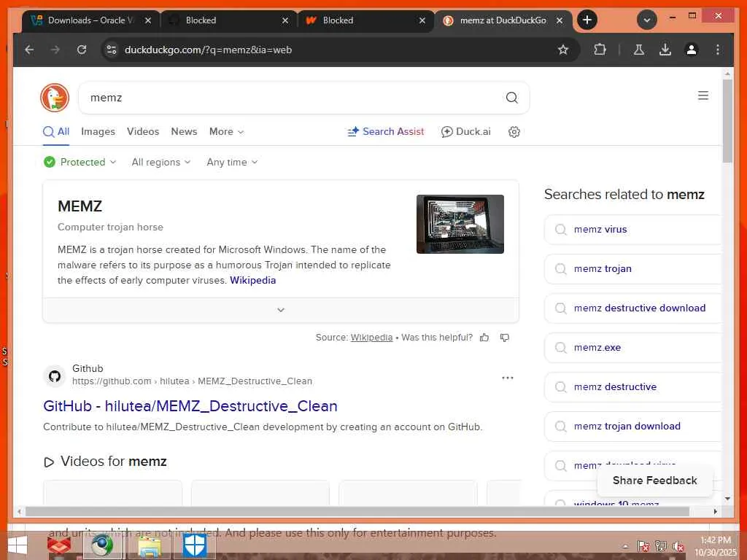747x560 pixels.
Task: Go back with the browser back arrow
Action: (29, 50)
